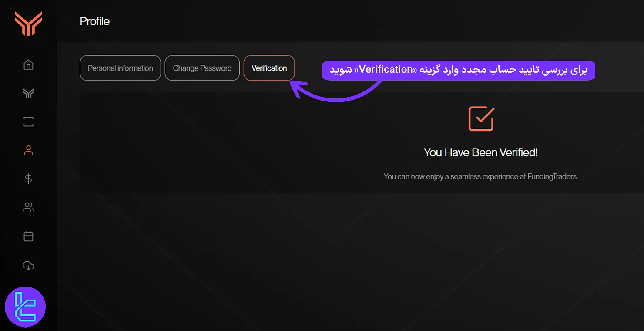Click the round purple TC badge logo
Viewport: 644px width, 331px height.
point(25,307)
